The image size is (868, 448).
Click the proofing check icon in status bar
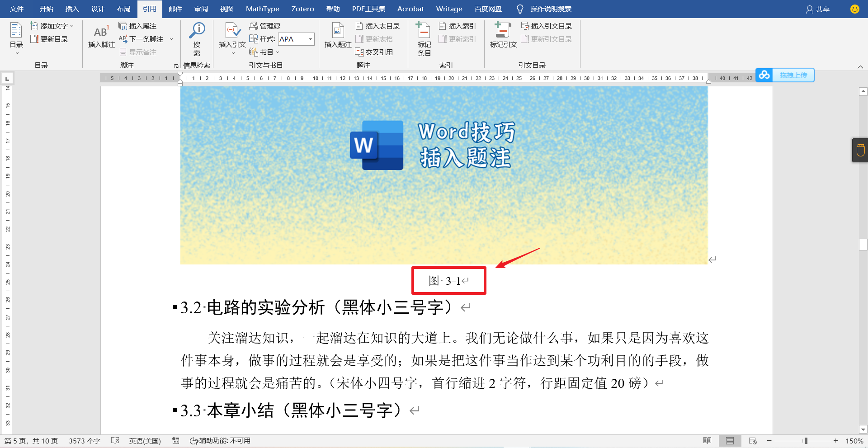115,441
